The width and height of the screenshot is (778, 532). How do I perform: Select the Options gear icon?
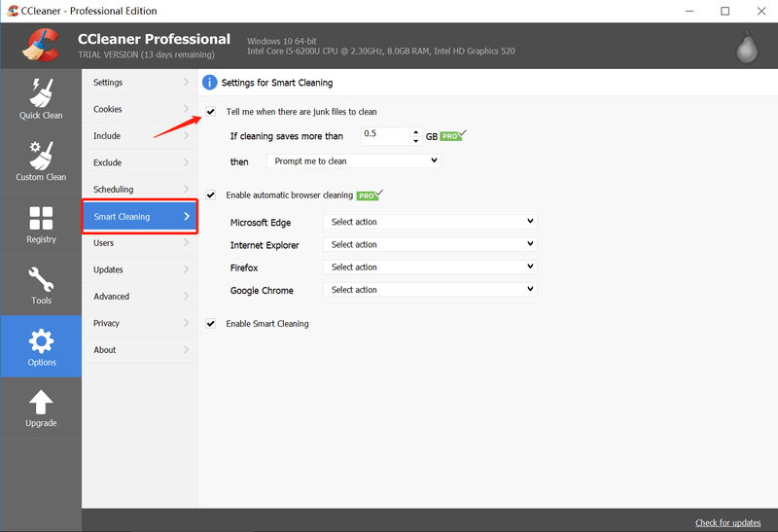coord(41,341)
